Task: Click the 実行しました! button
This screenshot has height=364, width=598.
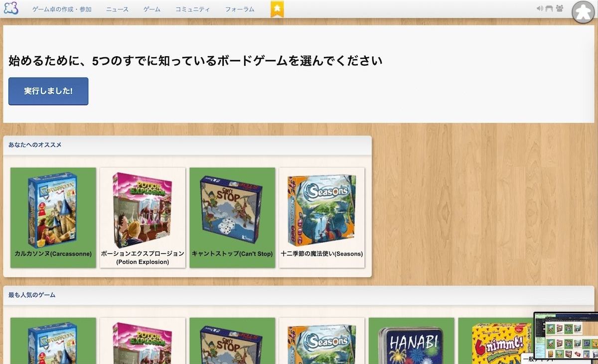Action: click(48, 91)
